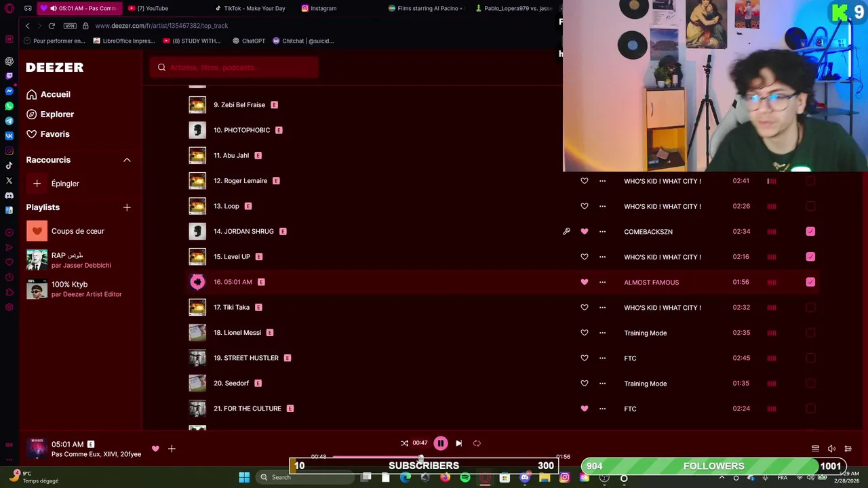Show lyrics for JORDAN SHRUG microphone icon

566,231
